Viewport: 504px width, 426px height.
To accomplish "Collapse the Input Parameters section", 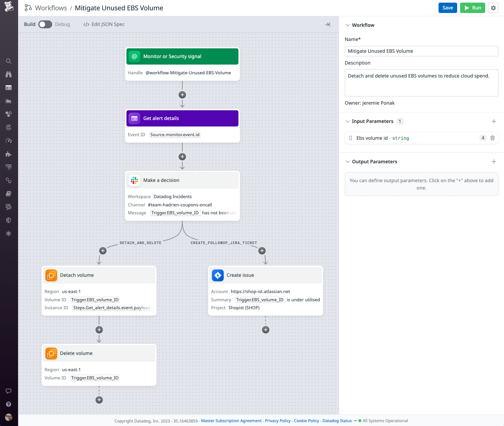I will point(348,121).
